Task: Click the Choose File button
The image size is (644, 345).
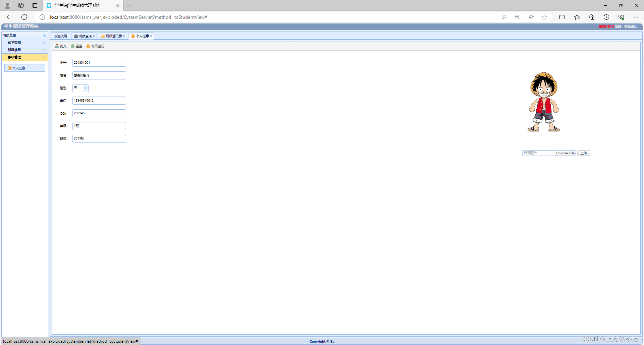Action: coord(565,153)
